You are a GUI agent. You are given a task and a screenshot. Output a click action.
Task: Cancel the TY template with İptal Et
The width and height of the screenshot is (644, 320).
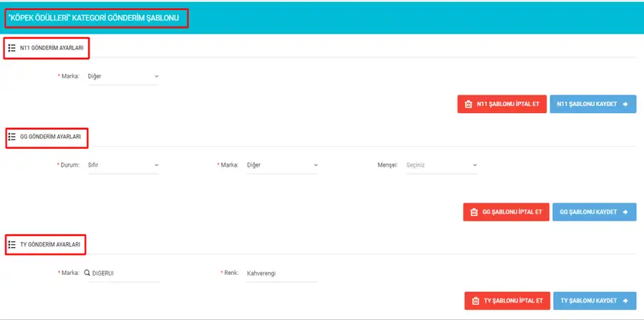tap(507, 301)
